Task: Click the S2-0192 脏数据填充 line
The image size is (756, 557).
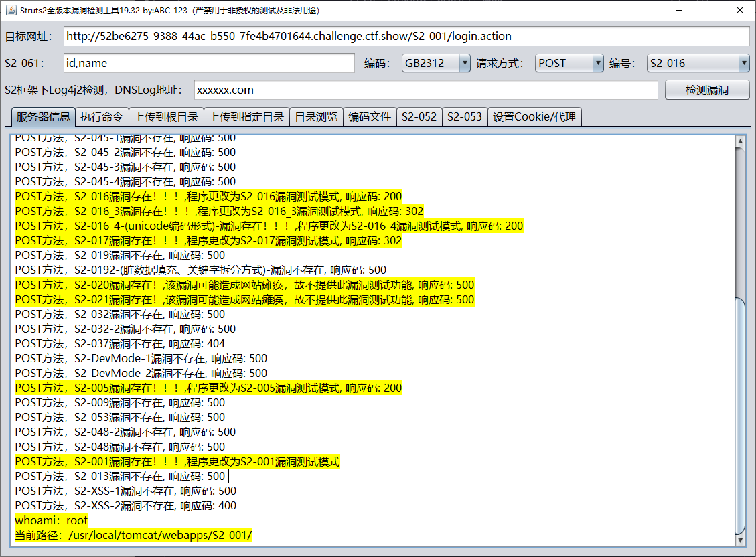Action: tap(201, 270)
